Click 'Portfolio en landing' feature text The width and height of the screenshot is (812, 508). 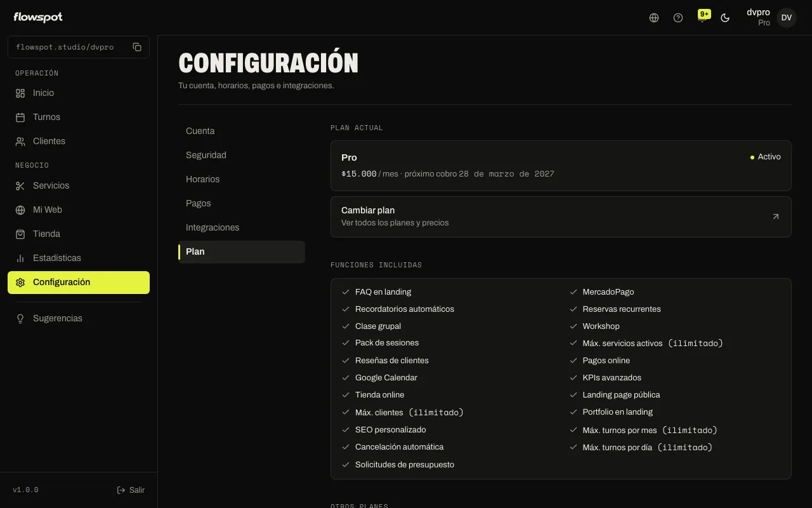coord(618,412)
